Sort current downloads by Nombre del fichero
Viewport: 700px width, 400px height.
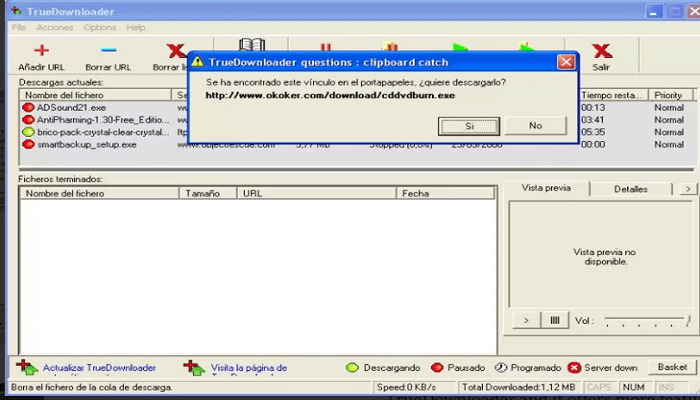tap(96, 95)
